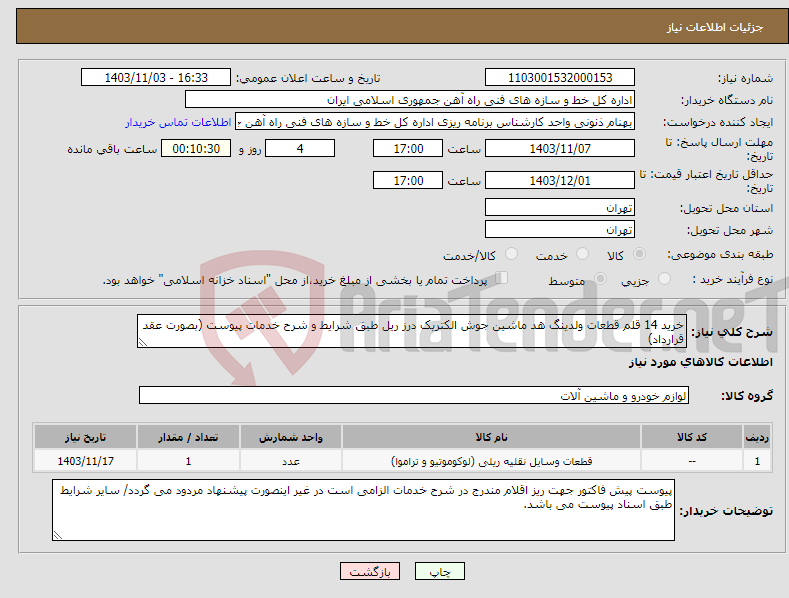Click the remaining days field showing 4
This screenshot has height=598, width=789.
[x=300, y=148]
